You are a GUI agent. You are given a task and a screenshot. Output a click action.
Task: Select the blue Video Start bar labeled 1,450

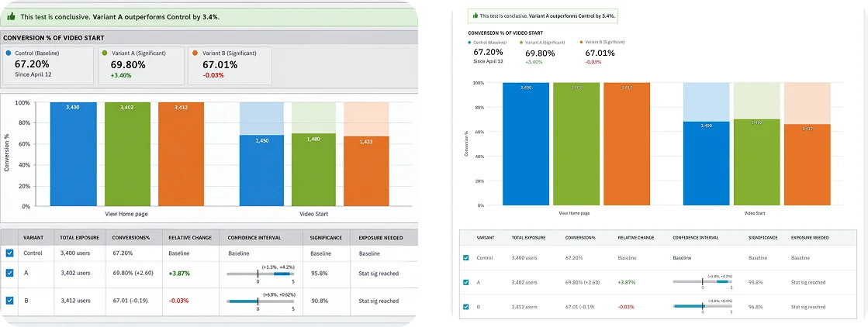point(261,170)
